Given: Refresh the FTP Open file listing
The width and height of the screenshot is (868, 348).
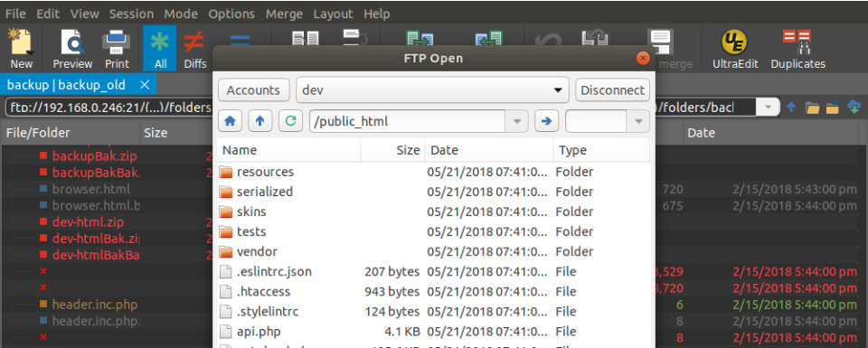Looking at the screenshot, I should pyautogui.click(x=290, y=121).
